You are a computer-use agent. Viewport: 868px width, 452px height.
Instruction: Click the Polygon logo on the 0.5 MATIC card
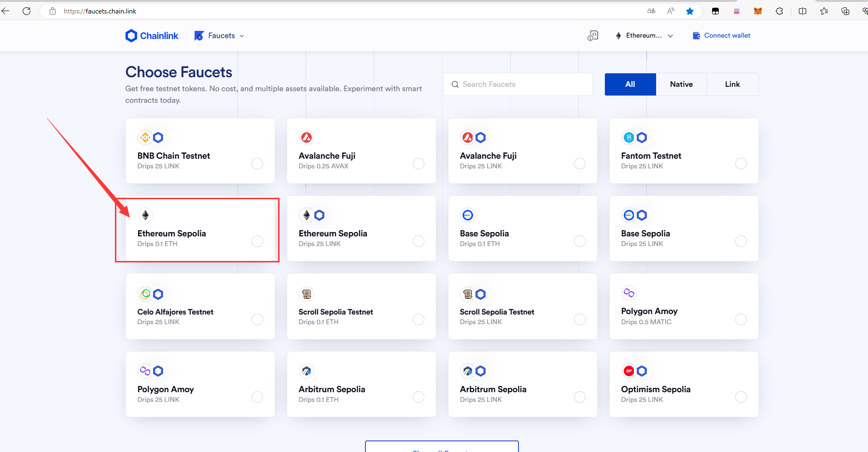(x=629, y=292)
